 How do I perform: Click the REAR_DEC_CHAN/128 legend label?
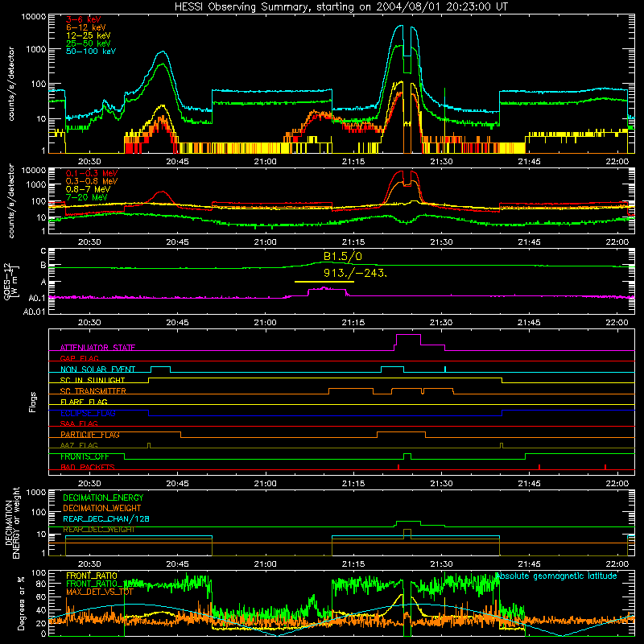pos(106,519)
